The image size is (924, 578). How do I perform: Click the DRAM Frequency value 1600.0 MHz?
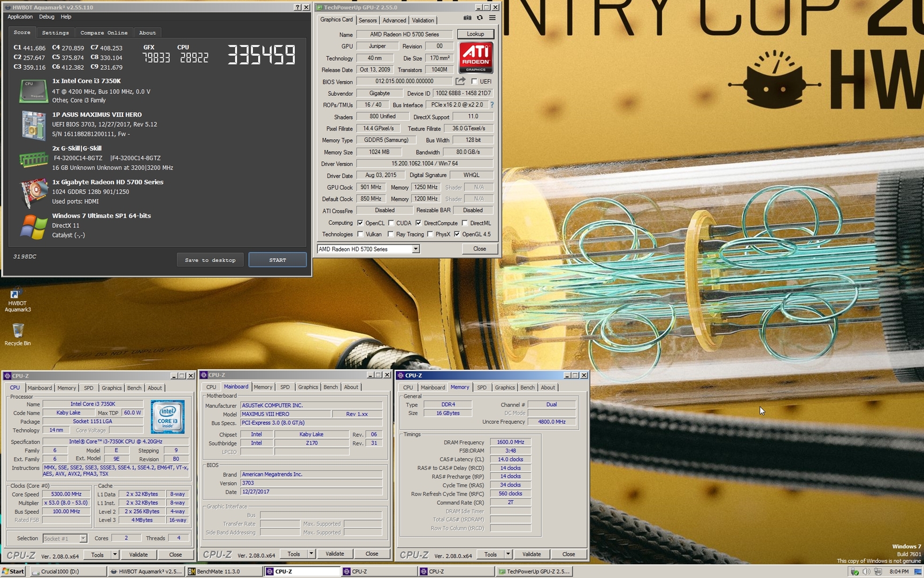511,442
